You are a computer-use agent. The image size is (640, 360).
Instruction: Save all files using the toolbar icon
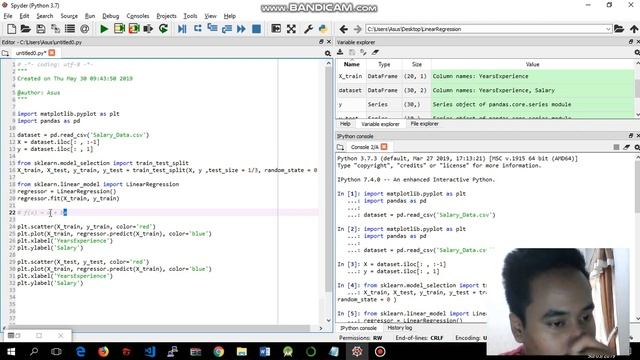pos(55,29)
